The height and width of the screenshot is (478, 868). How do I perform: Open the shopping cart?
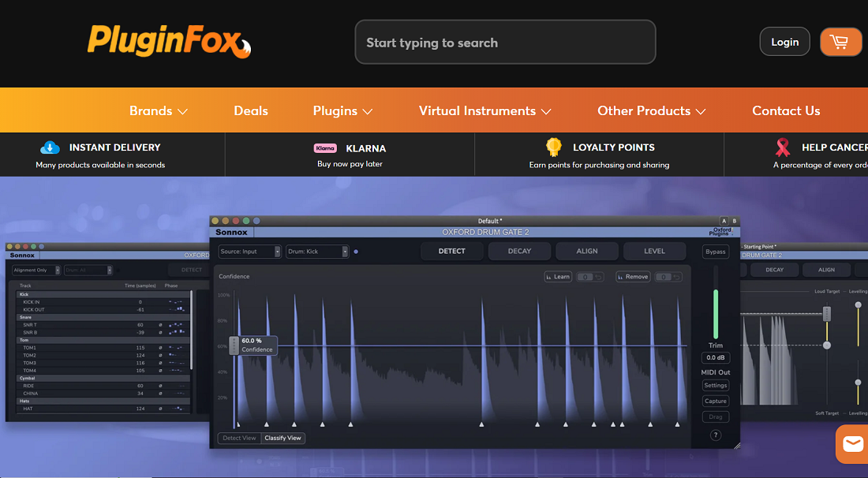[x=840, y=42]
